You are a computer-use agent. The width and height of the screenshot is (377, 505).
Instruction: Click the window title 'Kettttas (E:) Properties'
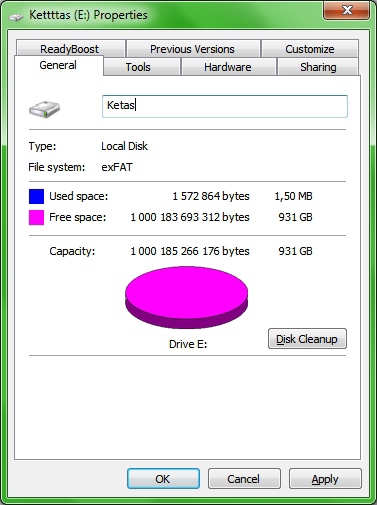88,15
